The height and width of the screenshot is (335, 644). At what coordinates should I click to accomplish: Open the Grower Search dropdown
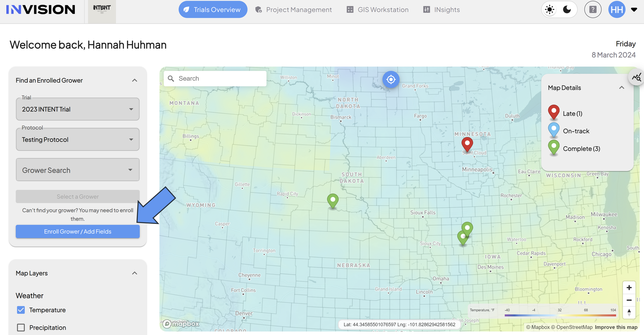click(77, 170)
